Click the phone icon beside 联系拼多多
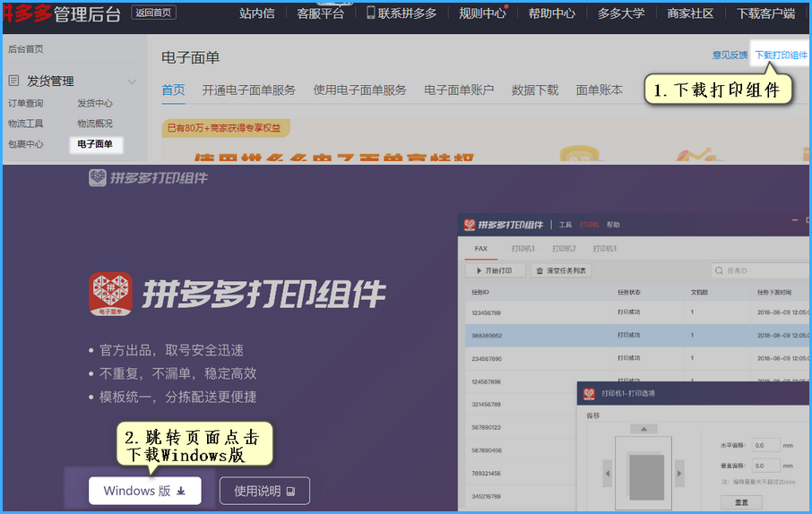Image resolution: width=812 pixels, height=514 pixels. click(x=370, y=13)
